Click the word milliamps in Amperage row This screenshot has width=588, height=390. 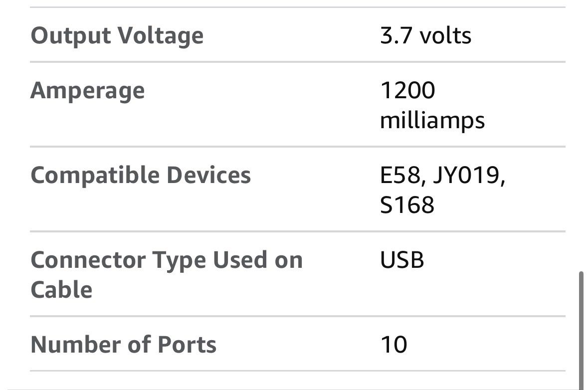(432, 121)
